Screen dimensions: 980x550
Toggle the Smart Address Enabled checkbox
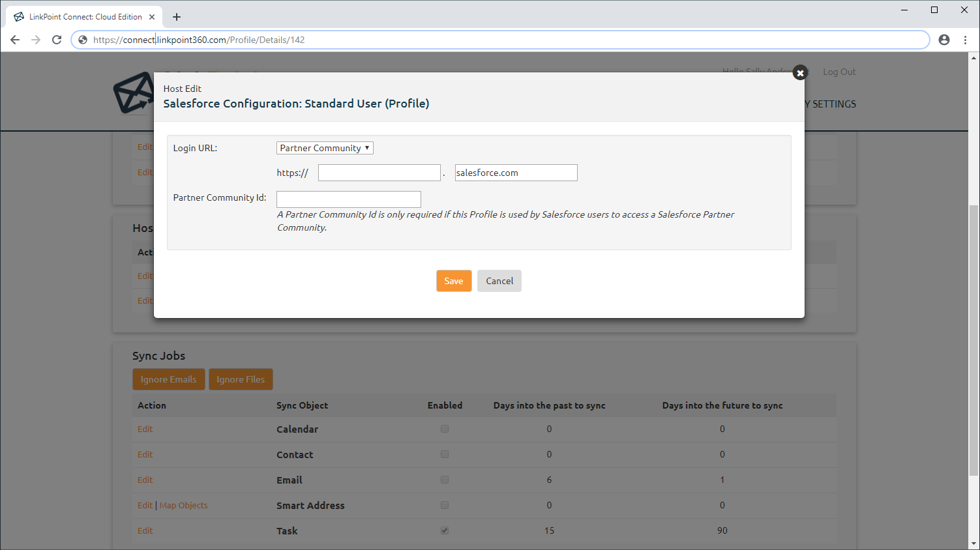point(445,505)
